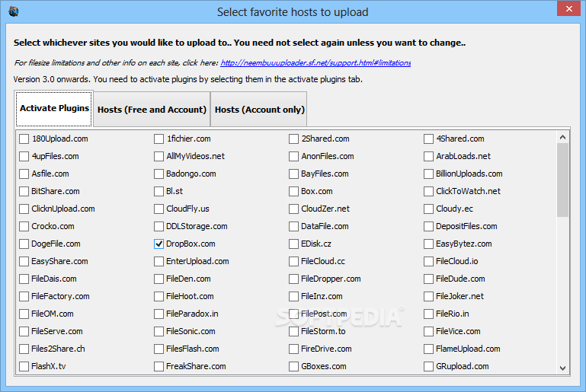This screenshot has width=586, height=392.
Task: Tick the Crocko.com checkbox
Action: coord(24,227)
